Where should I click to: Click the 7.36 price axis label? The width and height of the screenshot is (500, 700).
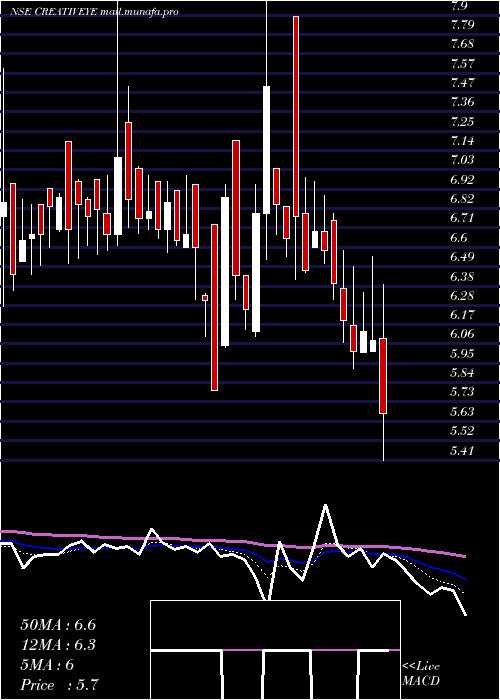tap(462, 102)
